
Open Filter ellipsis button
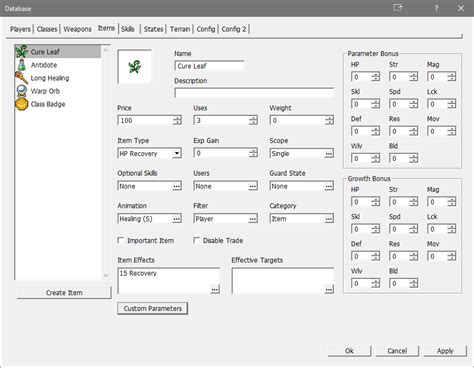253,219
